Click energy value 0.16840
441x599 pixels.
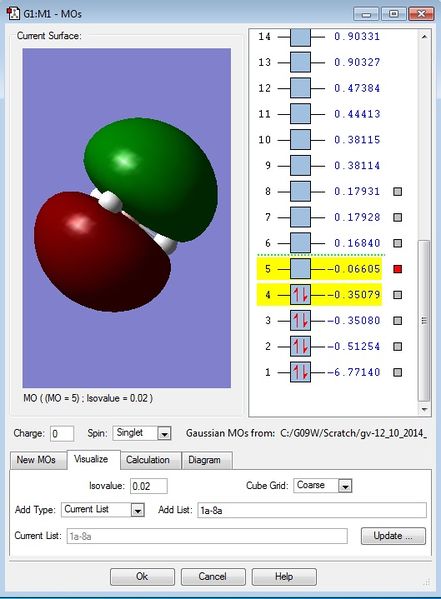357,243
